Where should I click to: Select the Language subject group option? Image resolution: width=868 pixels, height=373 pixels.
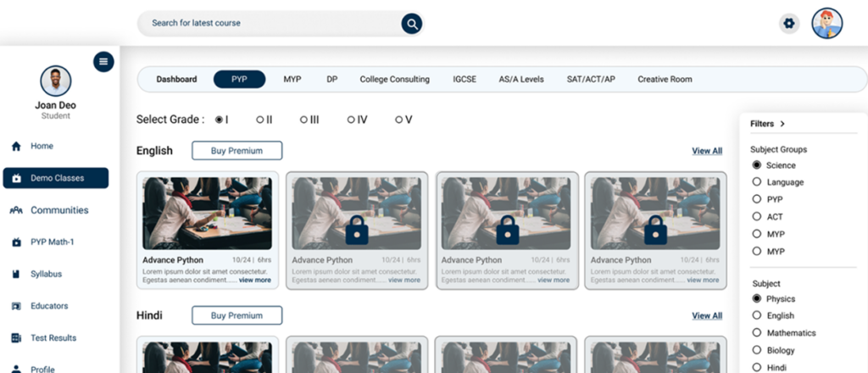point(757,182)
